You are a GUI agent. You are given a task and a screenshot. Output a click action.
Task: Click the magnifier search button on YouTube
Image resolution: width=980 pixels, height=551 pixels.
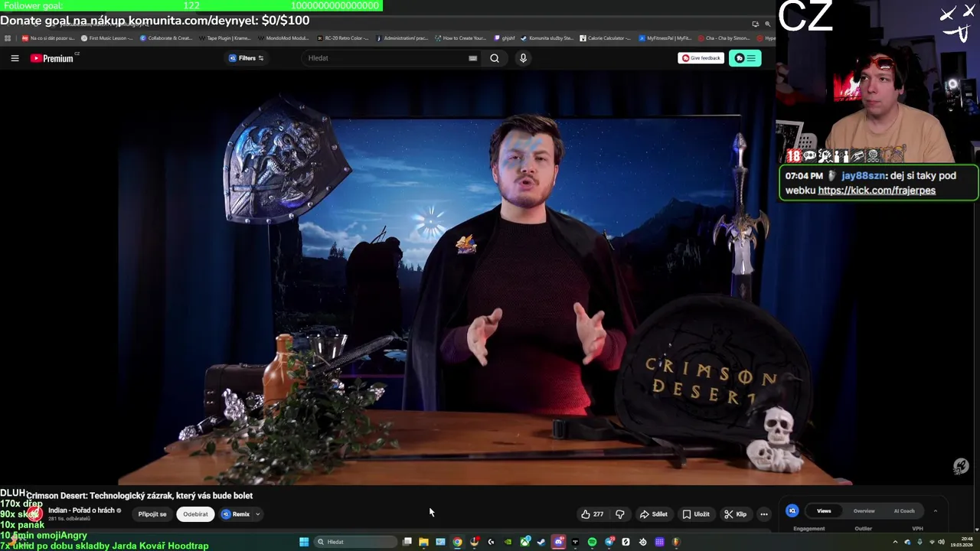(x=495, y=58)
